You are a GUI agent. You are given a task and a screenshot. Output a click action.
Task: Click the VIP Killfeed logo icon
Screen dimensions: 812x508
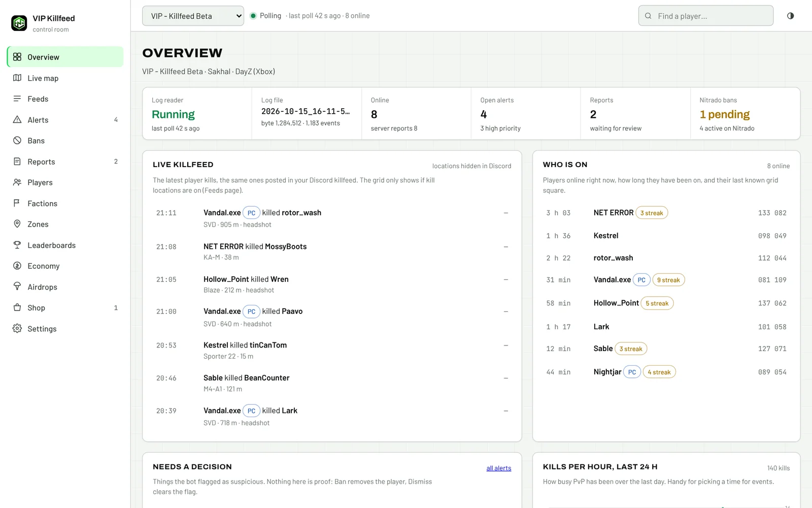tap(19, 23)
